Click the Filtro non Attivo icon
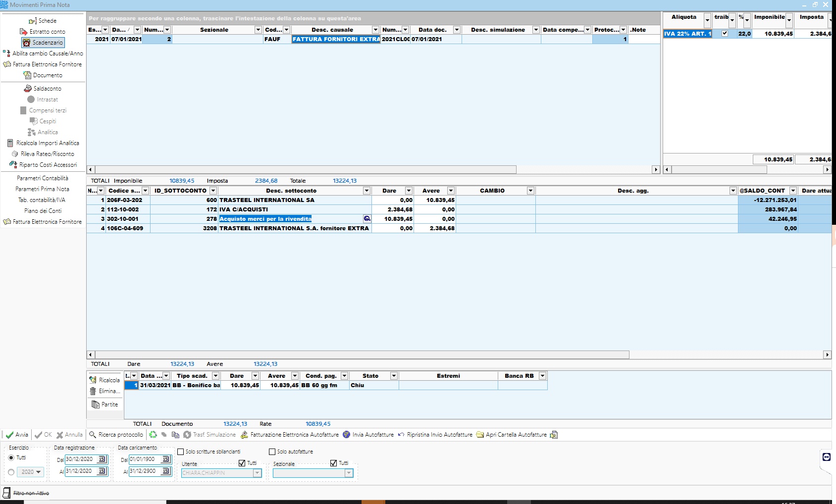The width and height of the screenshot is (836, 504). [6, 493]
